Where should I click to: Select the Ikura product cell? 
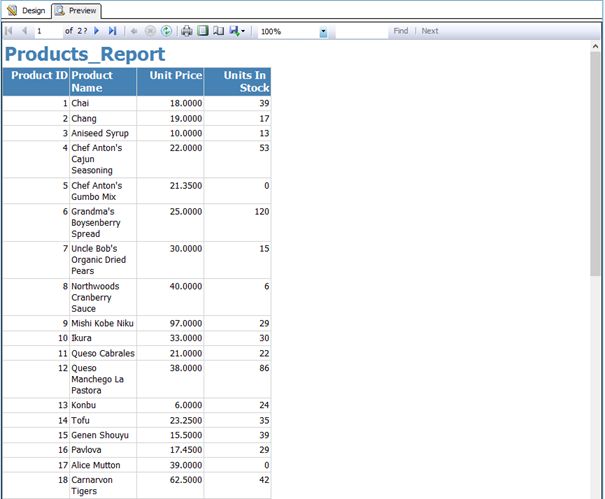tap(103, 338)
